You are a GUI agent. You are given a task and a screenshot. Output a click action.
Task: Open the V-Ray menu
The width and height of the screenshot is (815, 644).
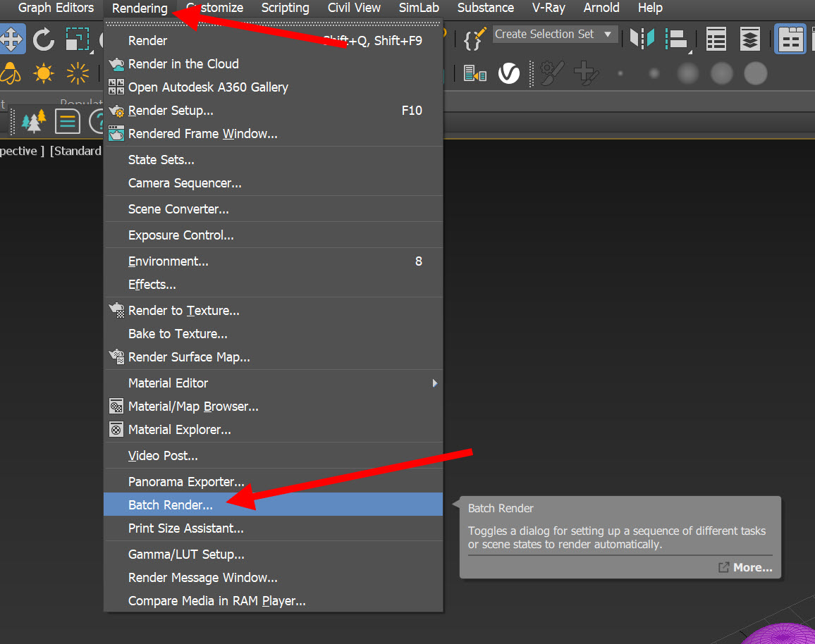click(549, 8)
